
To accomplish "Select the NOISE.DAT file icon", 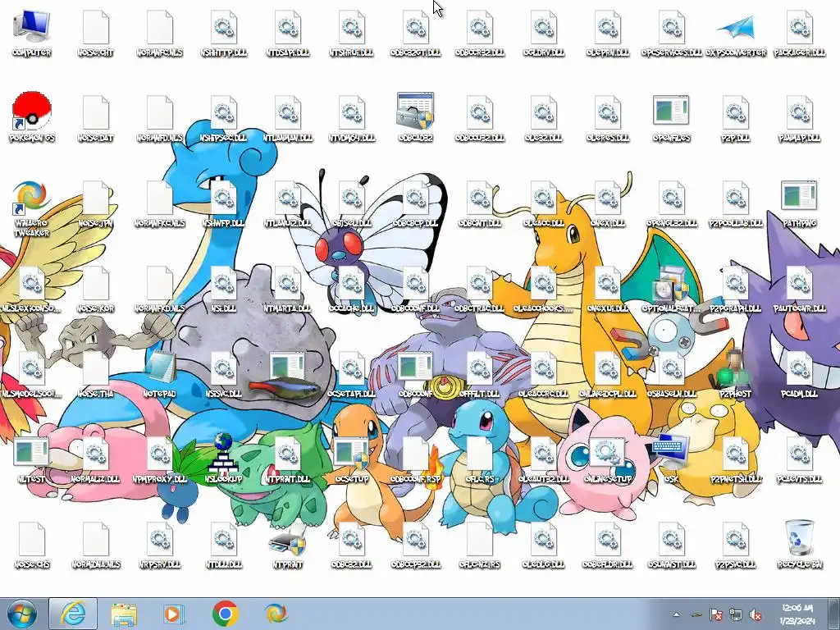I will pyautogui.click(x=96, y=112).
